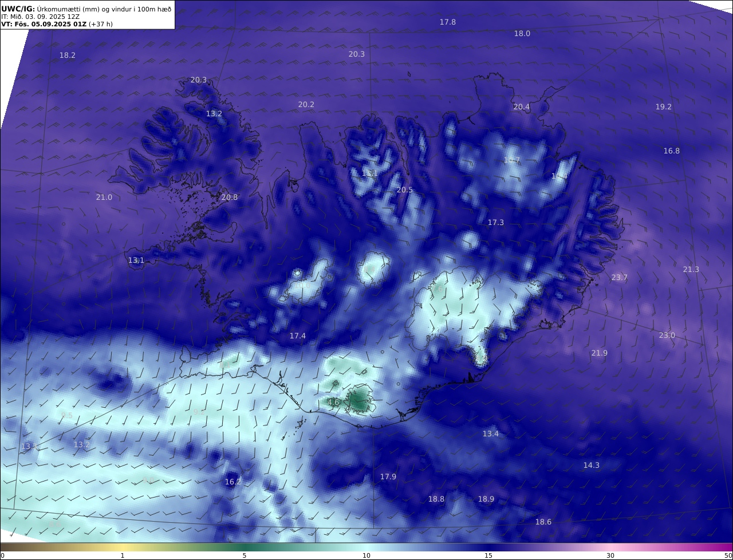Click the 18.8 value label

pyautogui.click(x=436, y=499)
